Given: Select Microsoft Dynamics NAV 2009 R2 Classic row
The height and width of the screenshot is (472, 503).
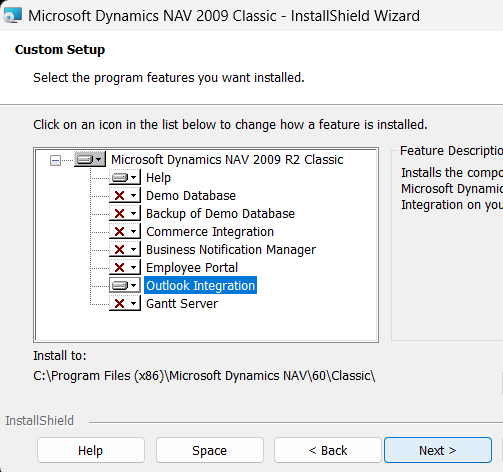Looking at the screenshot, I should click(x=227, y=160).
